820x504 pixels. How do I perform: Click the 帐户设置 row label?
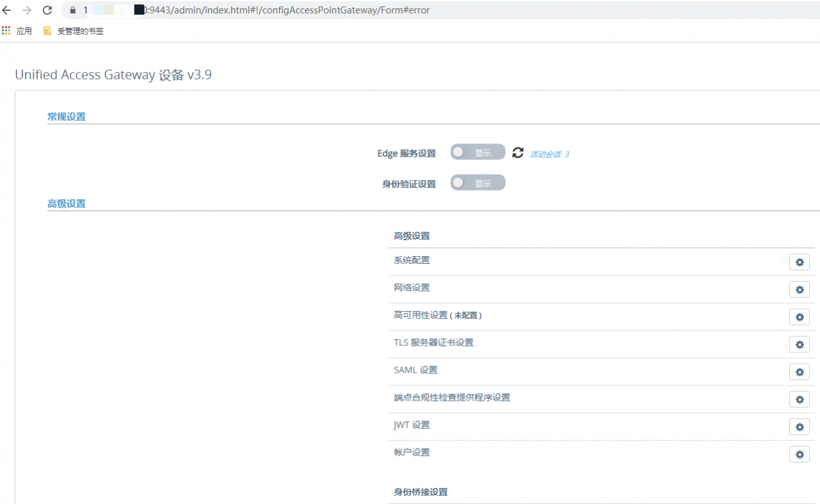coord(412,452)
